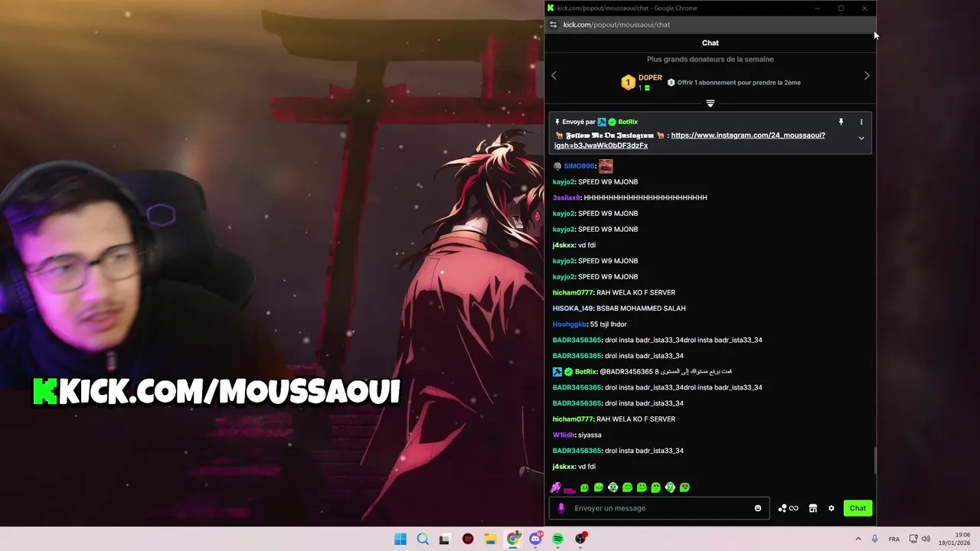The width and height of the screenshot is (980, 551).
Task: Show the previous leaderboard slide
Action: point(554,76)
